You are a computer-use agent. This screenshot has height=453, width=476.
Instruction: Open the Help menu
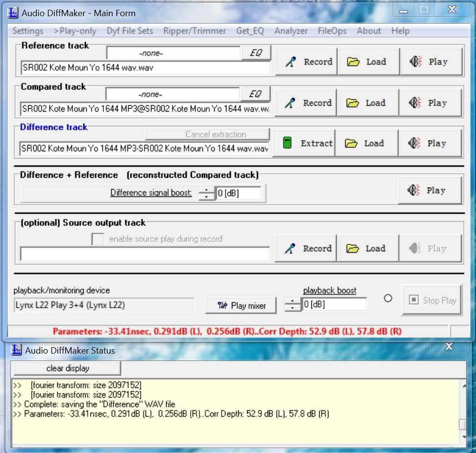[400, 31]
